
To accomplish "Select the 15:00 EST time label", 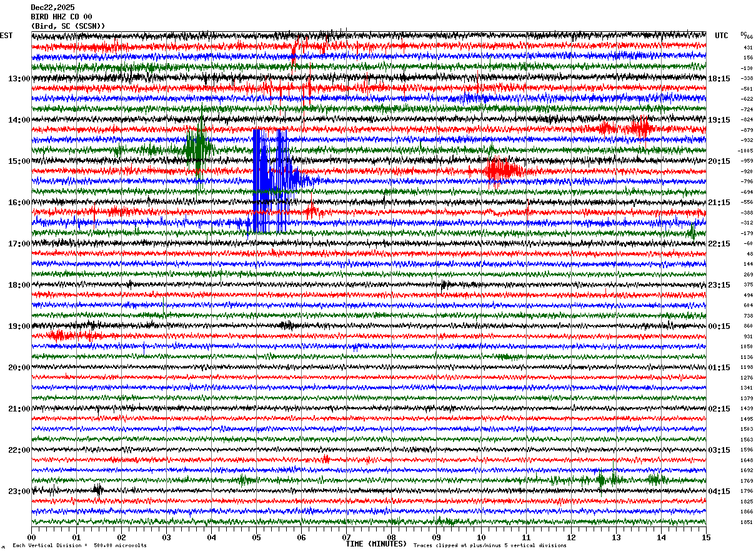I will [19, 161].
